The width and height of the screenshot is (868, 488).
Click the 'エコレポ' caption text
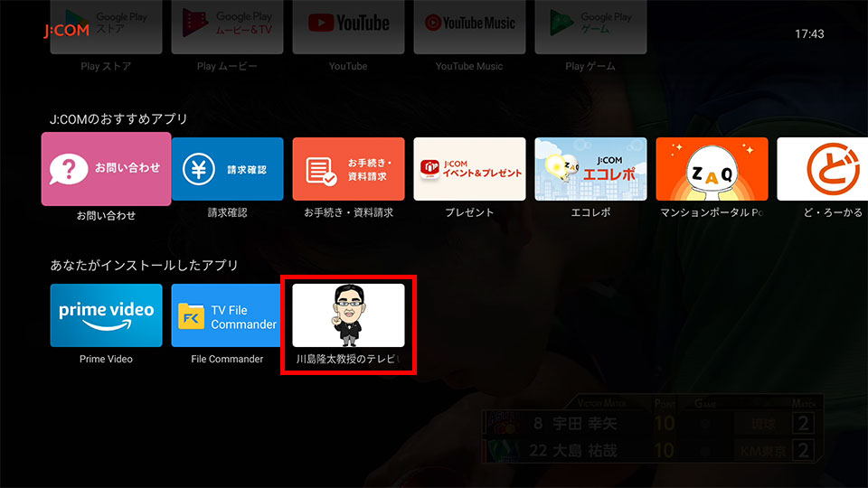[x=590, y=212]
